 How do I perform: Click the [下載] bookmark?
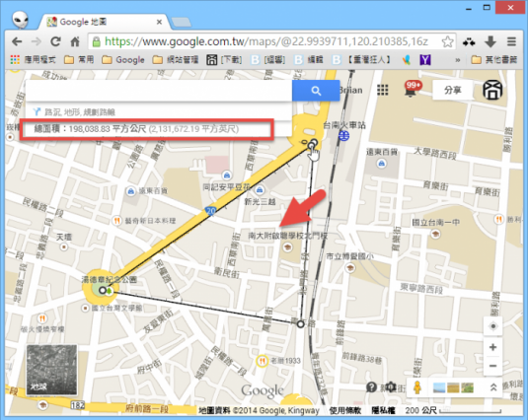tap(224, 60)
